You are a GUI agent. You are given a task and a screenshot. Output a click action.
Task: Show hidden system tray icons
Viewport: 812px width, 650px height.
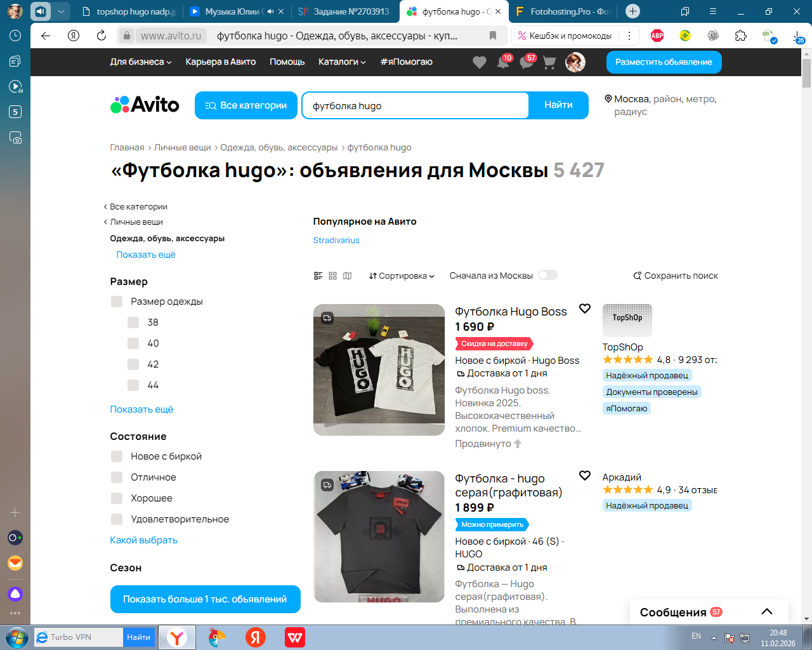click(714, 637)
